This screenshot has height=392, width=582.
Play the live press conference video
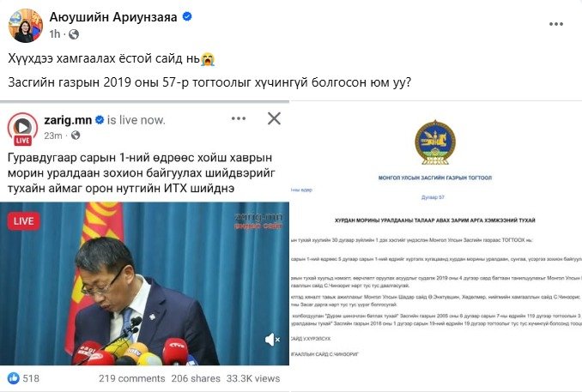coord(144,284)
